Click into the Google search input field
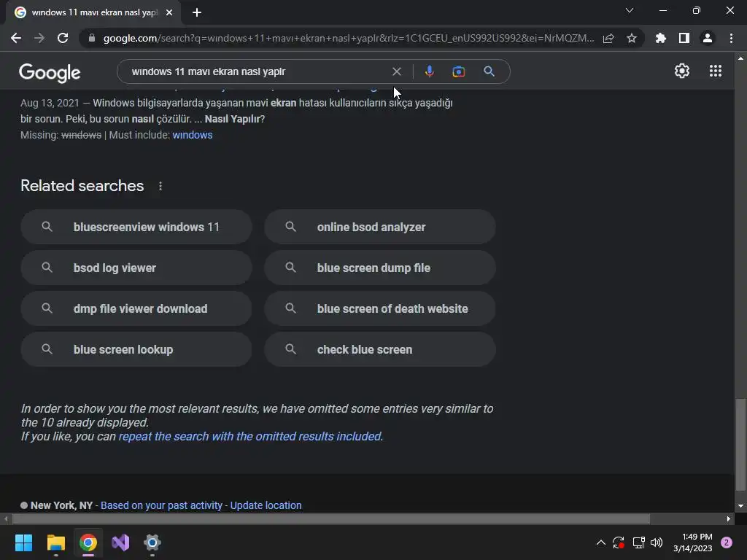 pyautogui.click(x=258, y=71)
